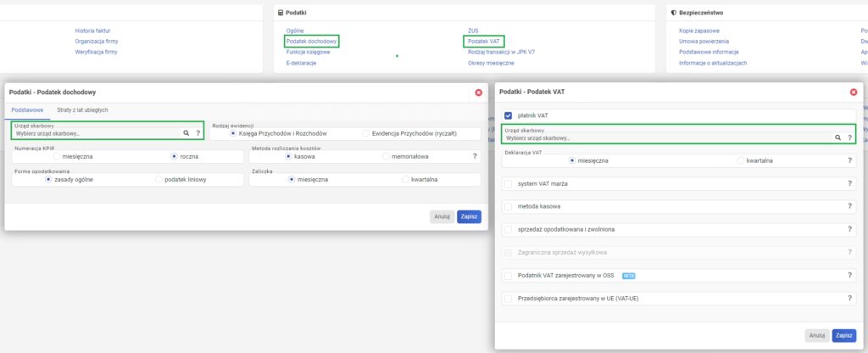The height and width of the screenshot is (353, 868).
Task: Enable the system VAT marża checkbox
Action: pos(509,183)
